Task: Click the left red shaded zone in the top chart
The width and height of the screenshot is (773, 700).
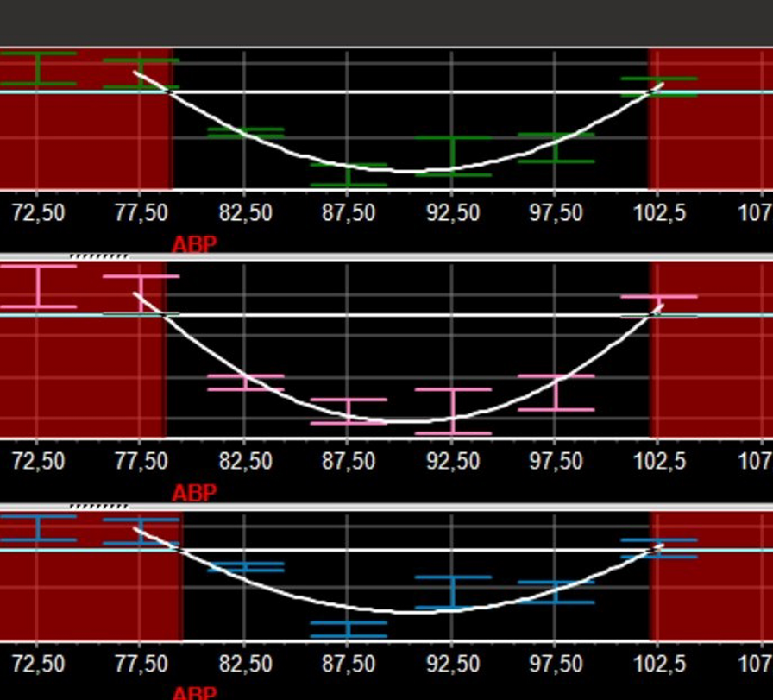Action: tap(86, 138)
